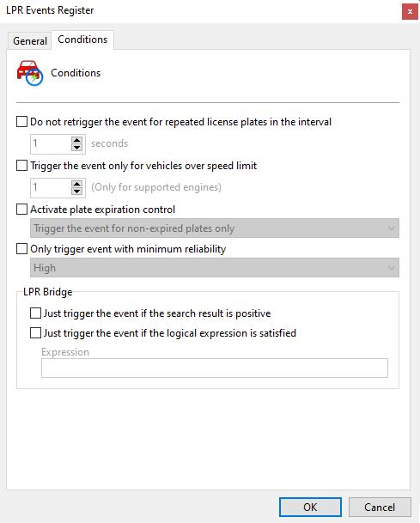Open the non-expired plates dropdown
Screen dimensions: 420x523
click(215, 228)
